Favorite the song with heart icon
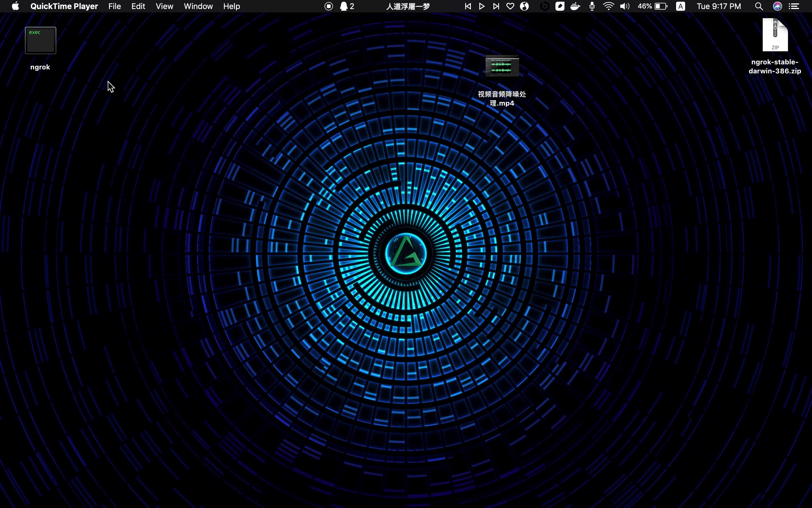The height and width of the screenshot is (508, 812). [510, 6]
